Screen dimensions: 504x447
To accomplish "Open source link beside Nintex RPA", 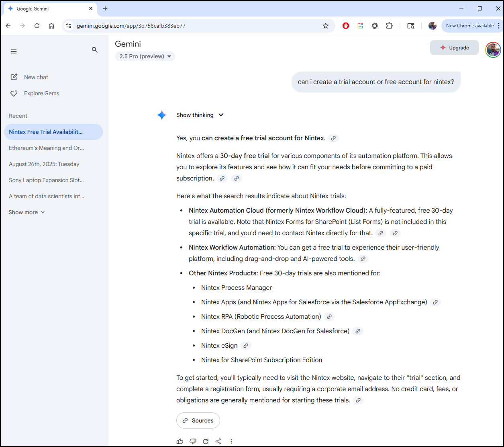I will coord(329,317).
